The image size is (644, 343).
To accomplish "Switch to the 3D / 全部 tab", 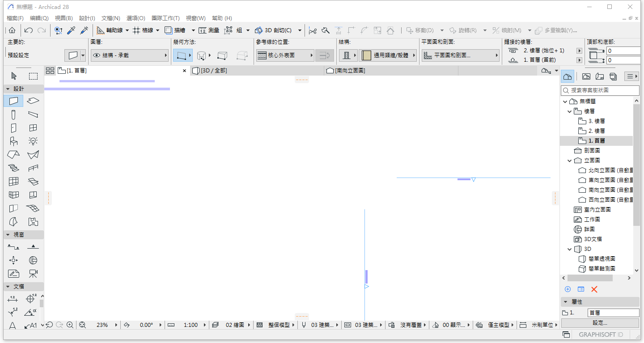I will (x=257, y=71).
